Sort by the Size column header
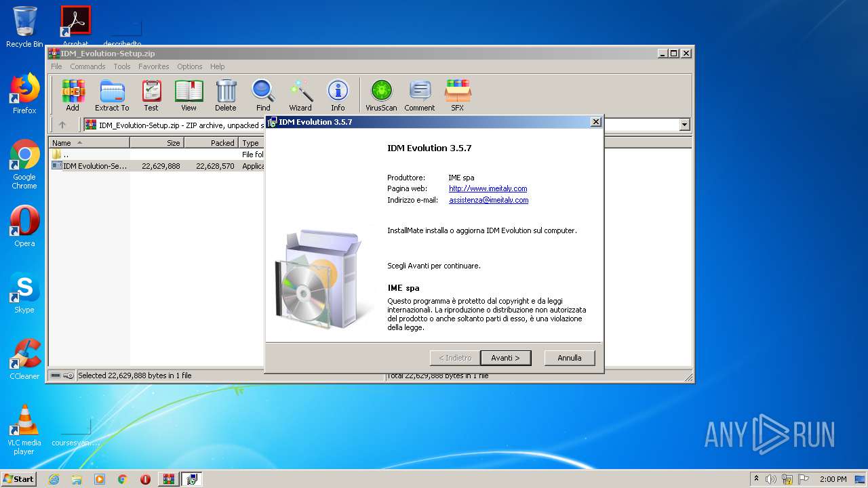 tap(157, 143)
